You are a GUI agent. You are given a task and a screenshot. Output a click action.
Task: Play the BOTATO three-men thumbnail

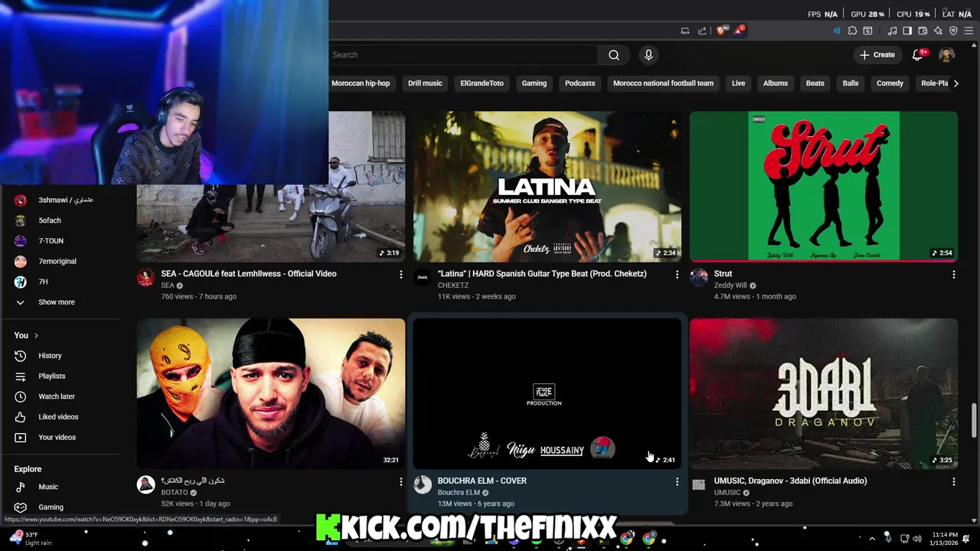coord(271,393)
